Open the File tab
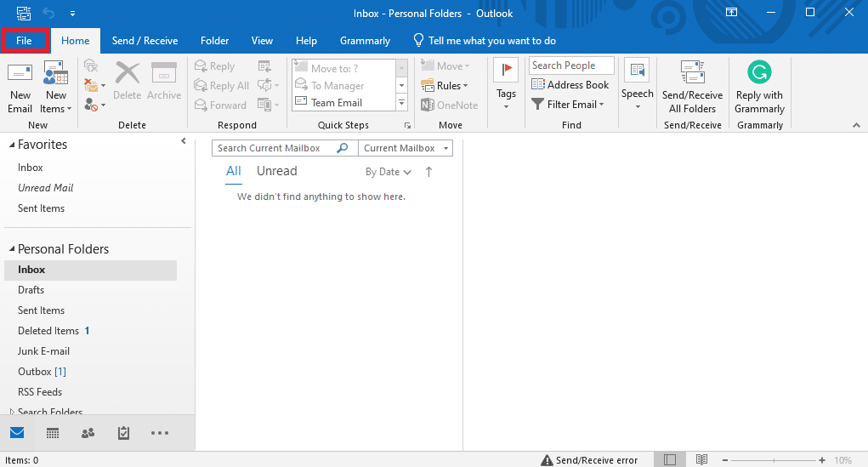 point(24,41)
